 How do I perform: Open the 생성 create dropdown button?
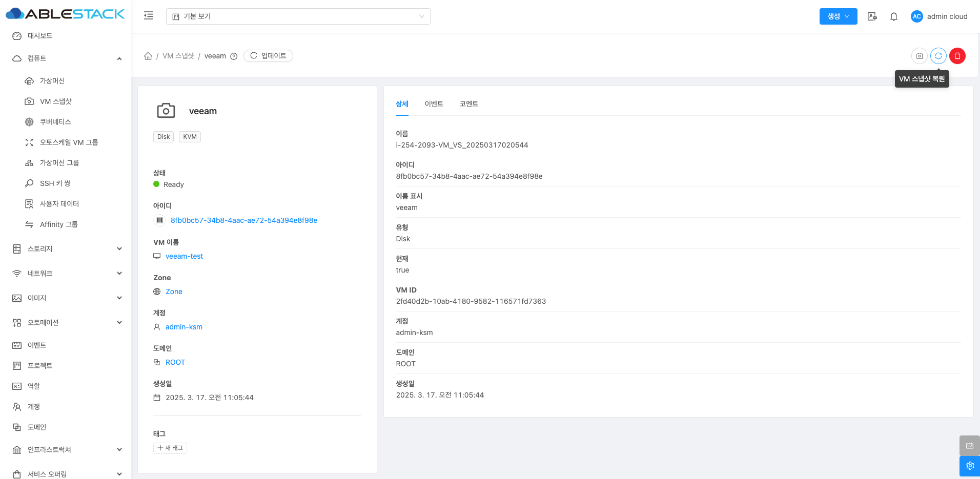pyautogui.click(x=838, y=16)
